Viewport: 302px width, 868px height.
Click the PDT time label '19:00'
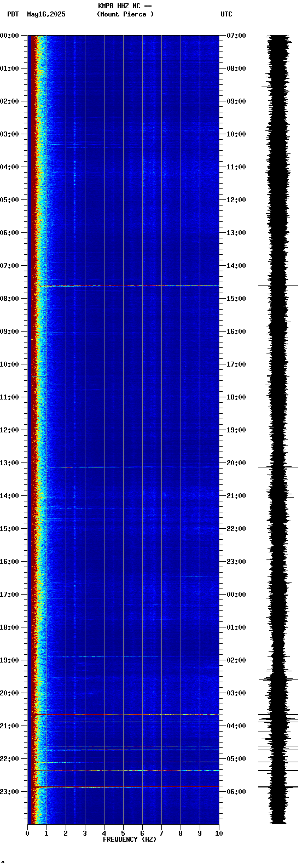coord(9,660)
